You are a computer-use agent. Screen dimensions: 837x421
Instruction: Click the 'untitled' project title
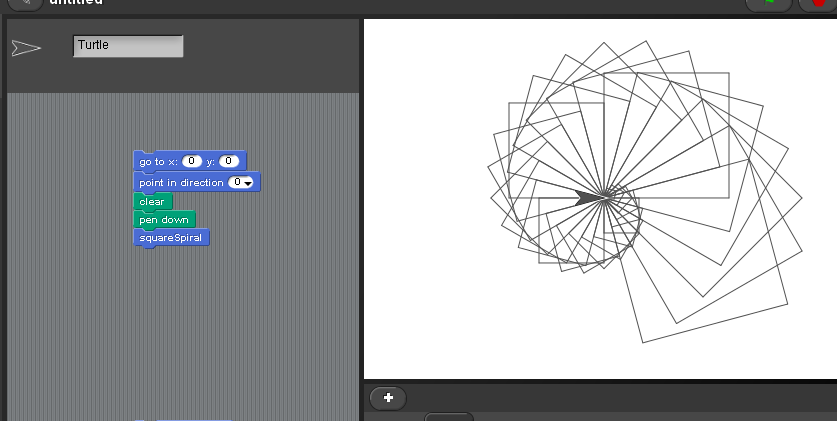coord(76,3)
